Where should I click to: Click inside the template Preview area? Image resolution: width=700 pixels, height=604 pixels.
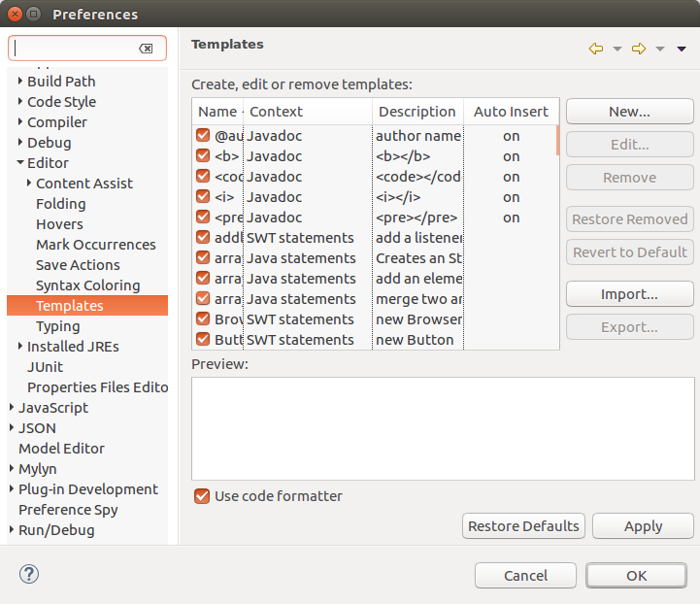[443, 428]
